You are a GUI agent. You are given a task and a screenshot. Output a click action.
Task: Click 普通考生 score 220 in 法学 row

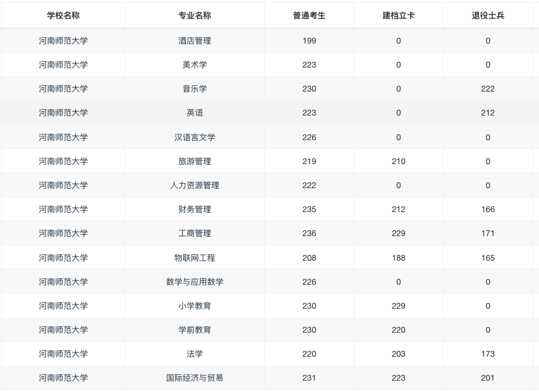click(x=309, y=354)
